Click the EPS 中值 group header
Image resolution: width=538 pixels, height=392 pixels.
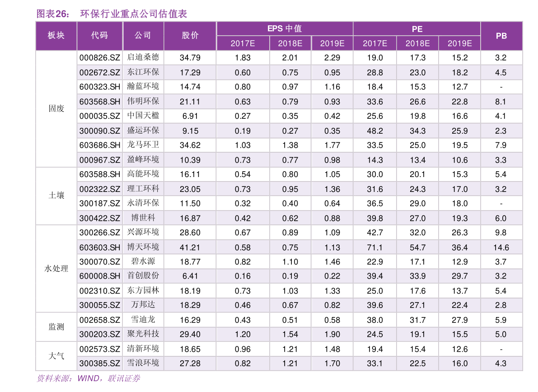point(285,28)
